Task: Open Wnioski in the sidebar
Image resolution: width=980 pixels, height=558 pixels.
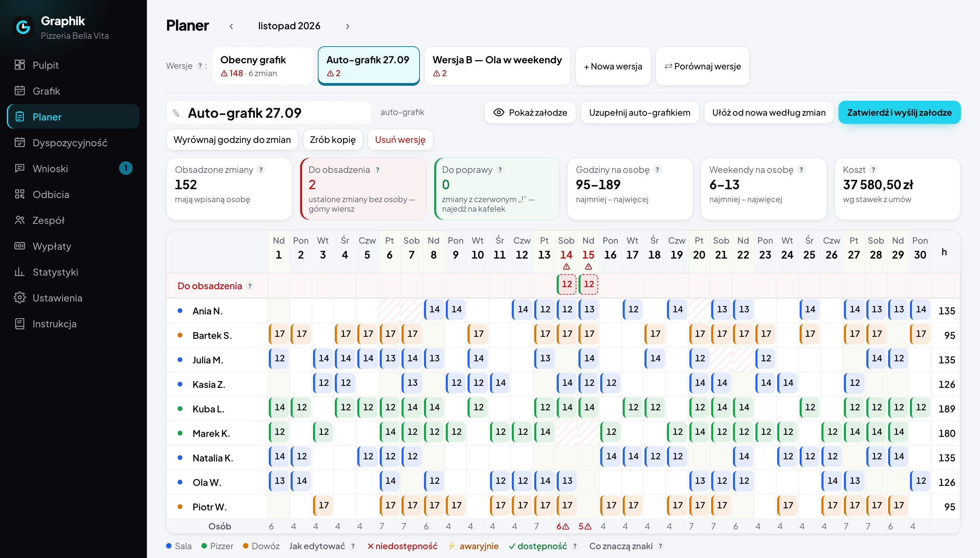Action: point(73,169)
